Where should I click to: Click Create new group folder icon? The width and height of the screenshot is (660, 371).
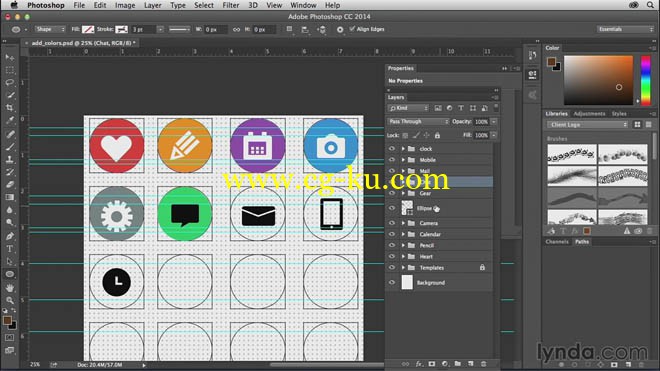tap(458, 364)
